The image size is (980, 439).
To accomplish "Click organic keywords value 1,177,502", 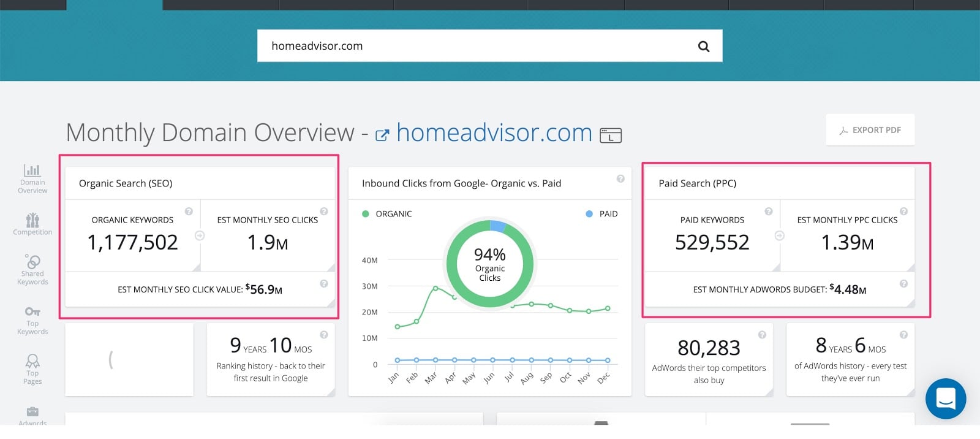I will (133, 243).
